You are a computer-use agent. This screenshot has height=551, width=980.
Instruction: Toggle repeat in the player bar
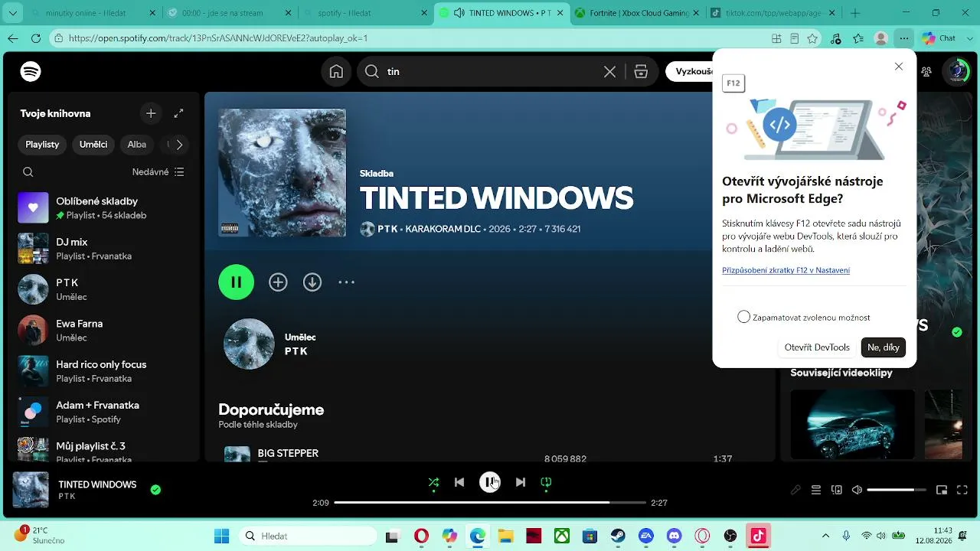click(546, 482)
